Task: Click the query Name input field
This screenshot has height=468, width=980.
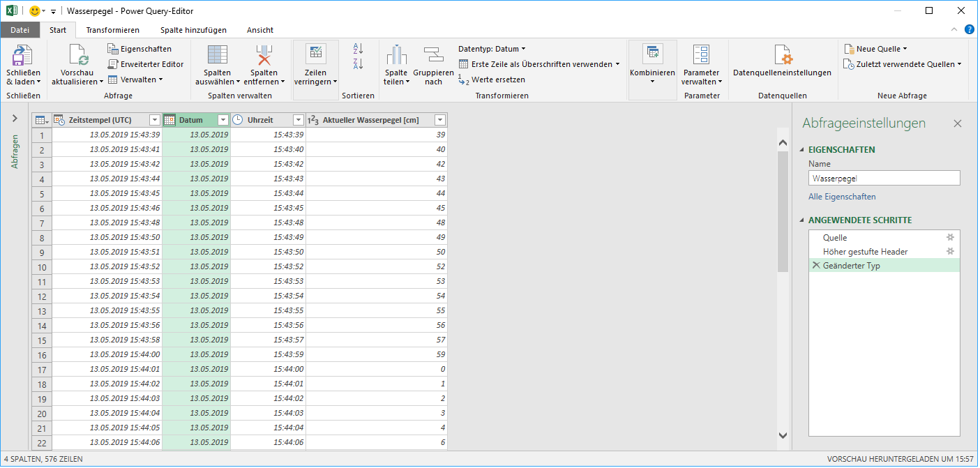Action: [884, 179]
